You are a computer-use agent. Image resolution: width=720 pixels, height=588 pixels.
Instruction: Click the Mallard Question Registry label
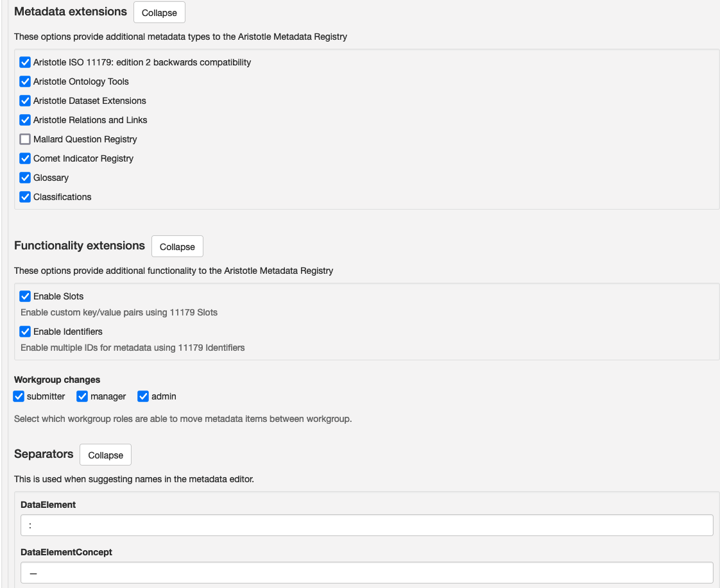[85, 139]
